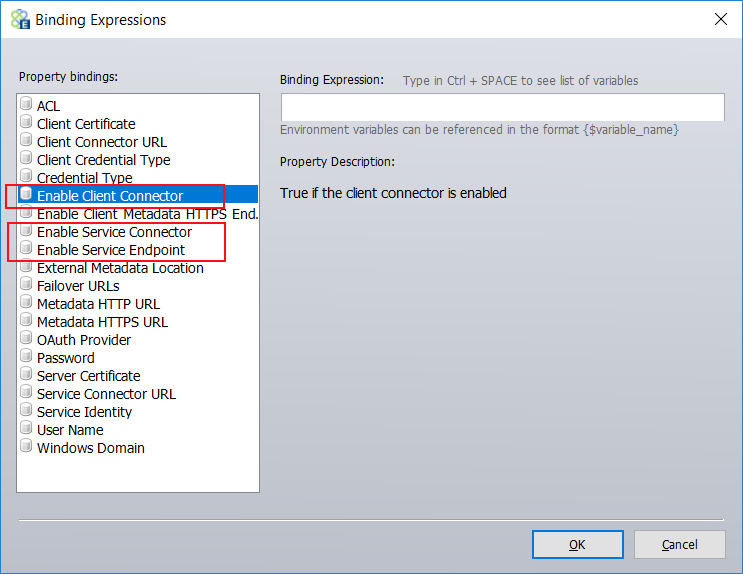Click the OAuth Provider property icon
743x574 pixels.
click(x=26, y=338)
